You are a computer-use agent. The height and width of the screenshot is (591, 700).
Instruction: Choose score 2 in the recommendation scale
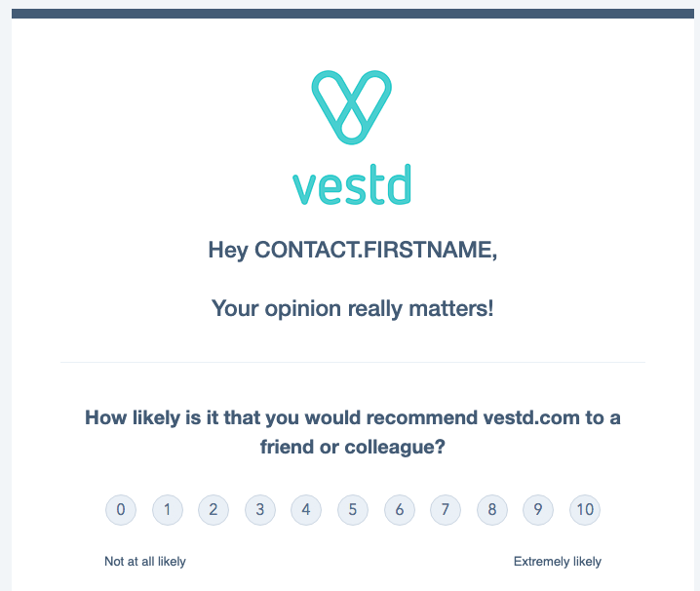(x=214, y=510)
